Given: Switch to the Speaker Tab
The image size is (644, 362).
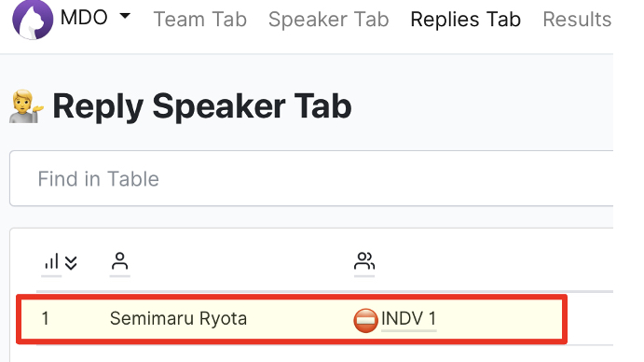Looking at the screenshot, I should pyautogui.click(x=329, y=20).
